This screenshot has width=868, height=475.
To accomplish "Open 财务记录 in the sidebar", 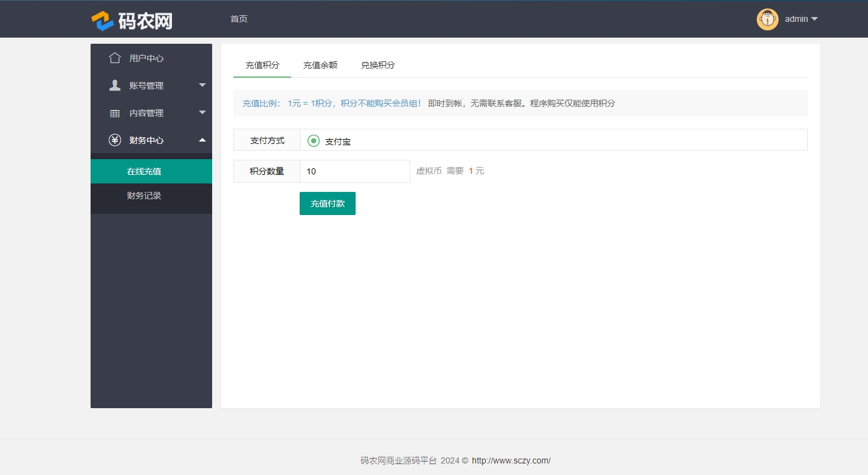I will (x=144, y=196).
